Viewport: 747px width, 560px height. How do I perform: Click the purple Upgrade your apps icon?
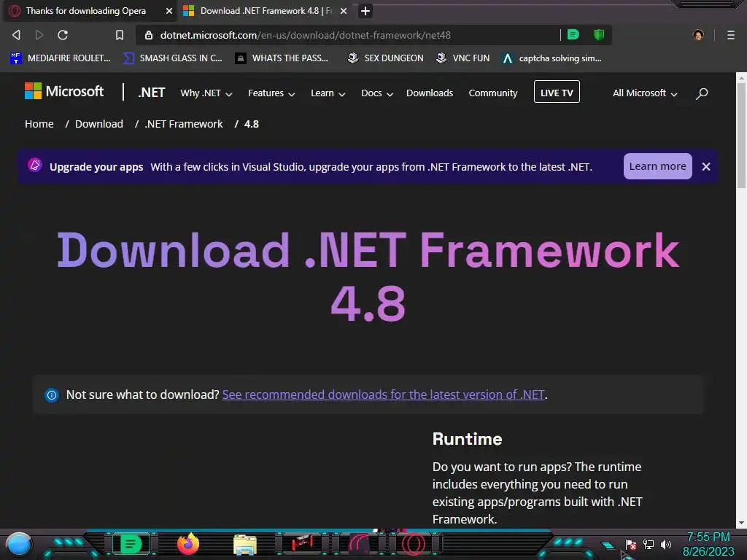pos(35,165)
